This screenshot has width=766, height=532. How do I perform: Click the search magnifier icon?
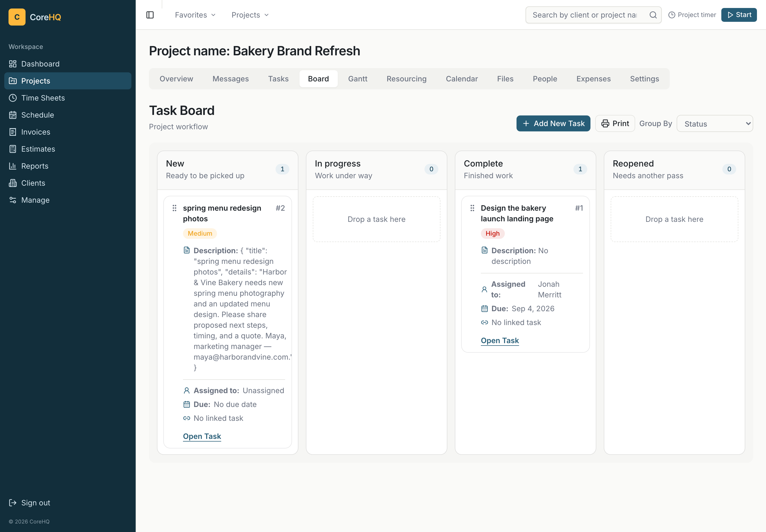coord(653,15)
